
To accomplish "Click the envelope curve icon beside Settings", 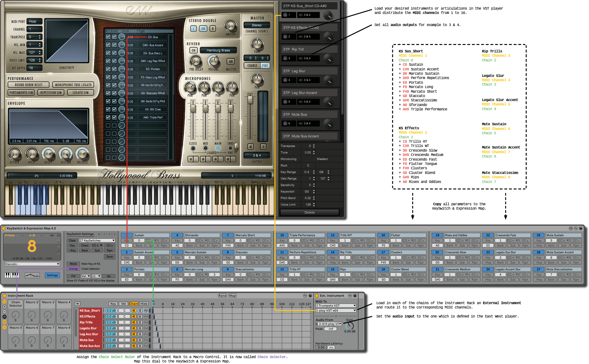I will 32,275.
